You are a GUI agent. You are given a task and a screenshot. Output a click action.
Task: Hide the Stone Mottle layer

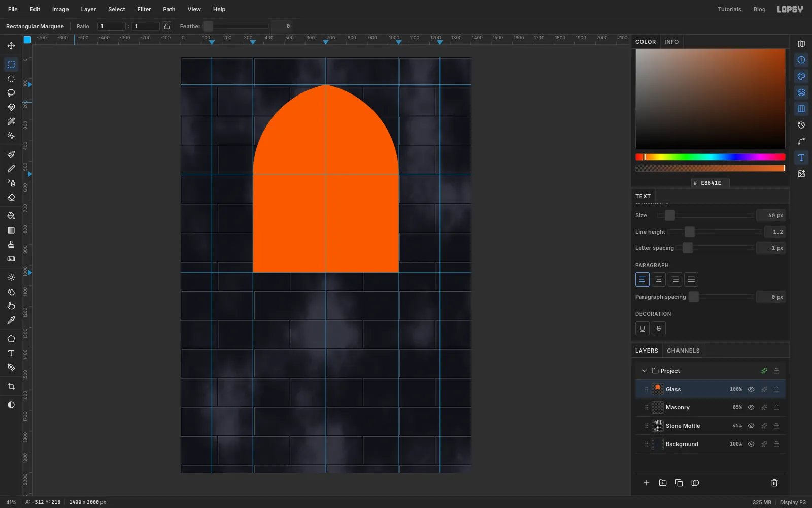[x=751, y=426]
